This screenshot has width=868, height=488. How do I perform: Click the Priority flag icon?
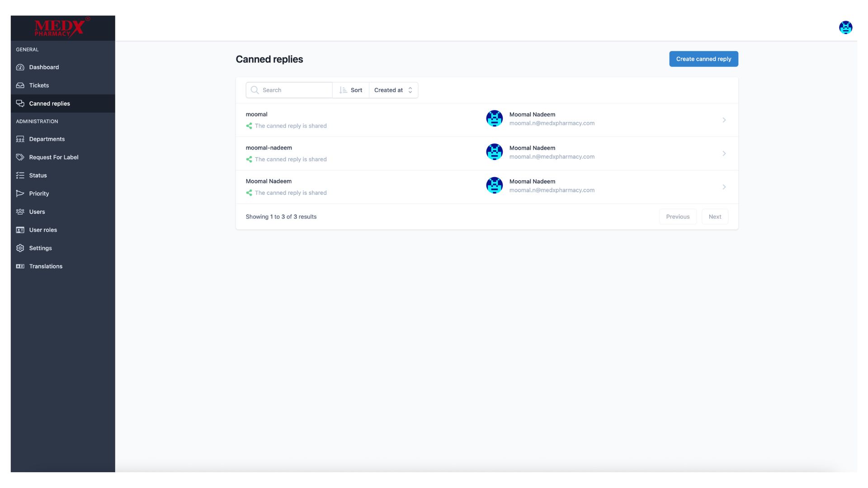click(20, 193)
